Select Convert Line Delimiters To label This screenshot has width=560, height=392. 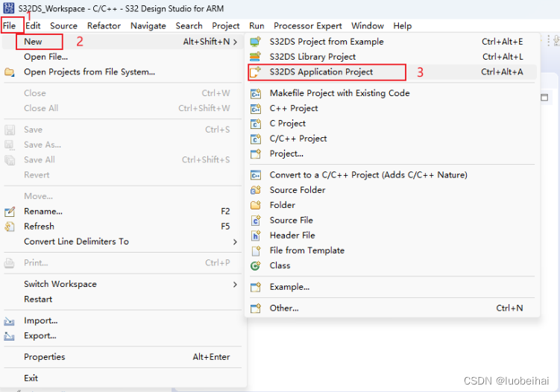click(76, 241)
